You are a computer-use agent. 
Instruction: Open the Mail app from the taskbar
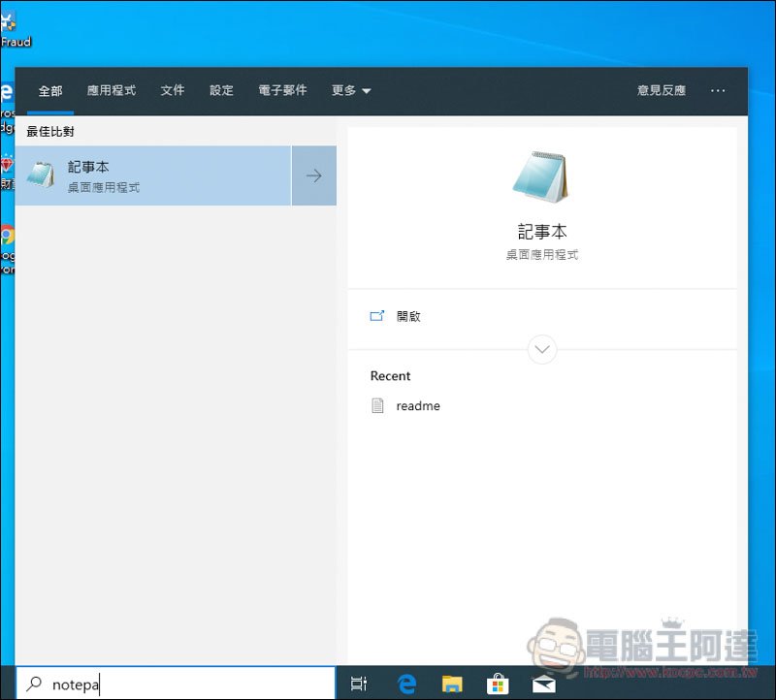[543, 684]
